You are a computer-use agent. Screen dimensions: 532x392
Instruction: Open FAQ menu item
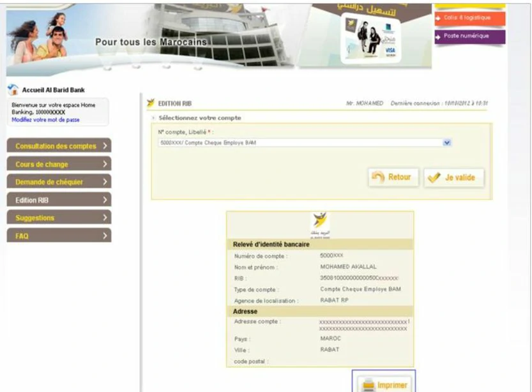point(59,236)
